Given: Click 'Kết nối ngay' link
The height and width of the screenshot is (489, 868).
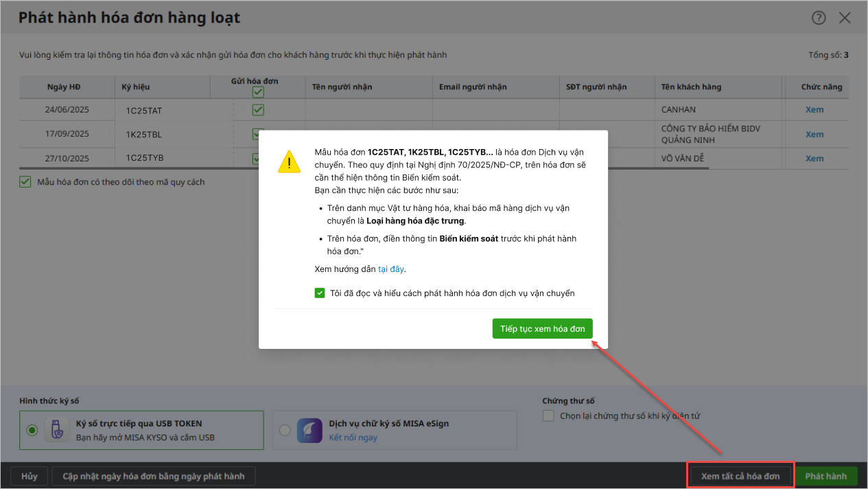Looking at the screenshot, I should 353,437.
